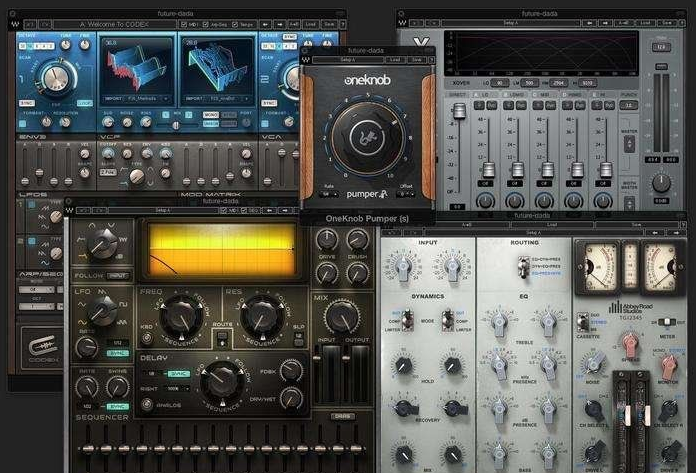Click the large V logo in multiband plugin
Viewport: 696px width, 473px height.
421,43
